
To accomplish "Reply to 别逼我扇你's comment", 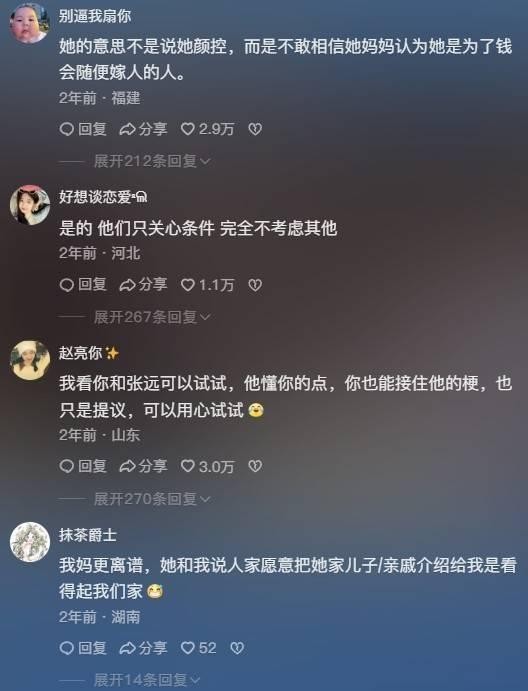I will click(83, 129).
